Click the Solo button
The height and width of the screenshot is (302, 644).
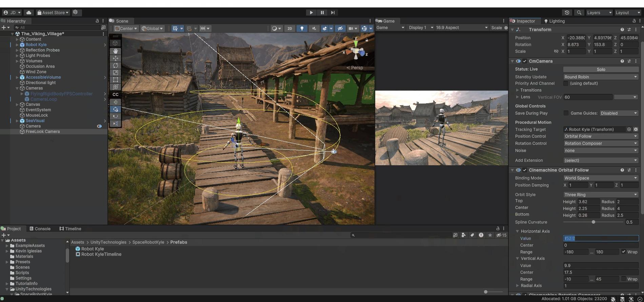[601, 69]
